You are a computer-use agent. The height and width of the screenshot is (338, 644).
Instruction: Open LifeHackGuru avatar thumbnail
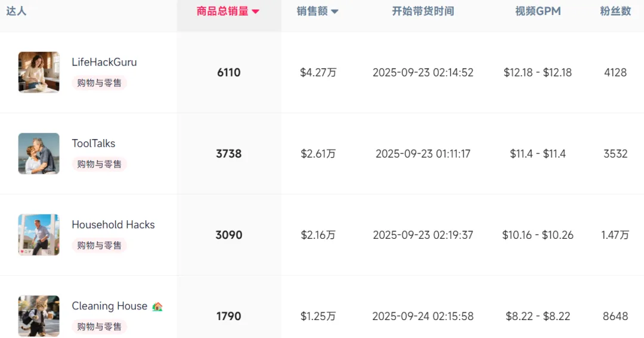tap(39, 72)
